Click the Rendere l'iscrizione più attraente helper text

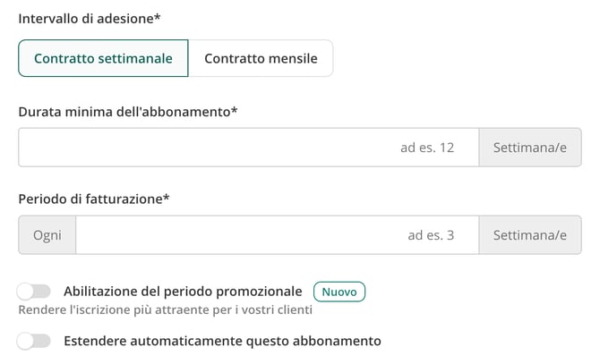tap(166, 309)
